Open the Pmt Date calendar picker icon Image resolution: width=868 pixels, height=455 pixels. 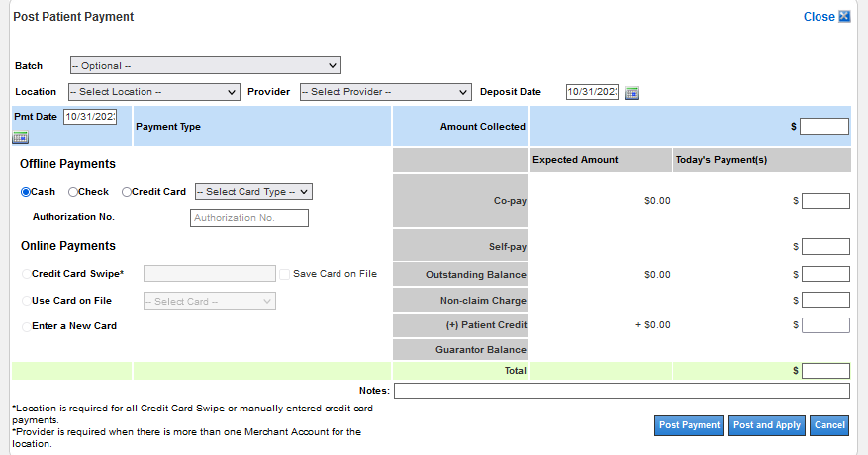(x=20, y=137)
